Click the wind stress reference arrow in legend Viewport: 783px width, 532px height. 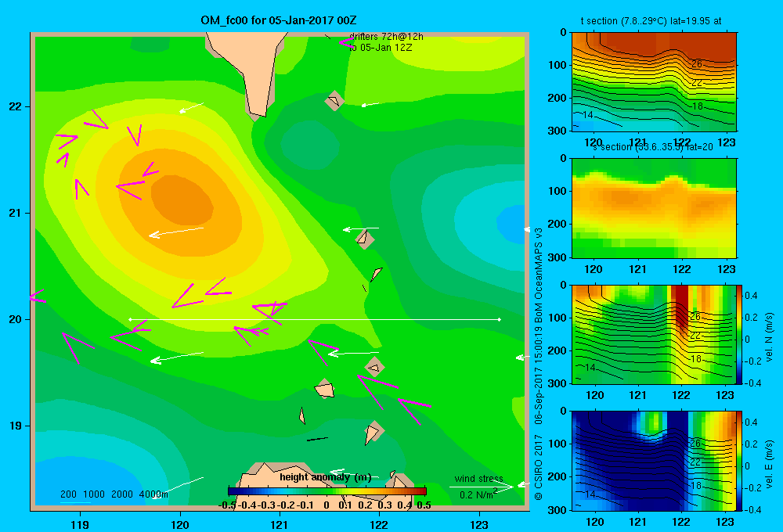click(481, 487)
